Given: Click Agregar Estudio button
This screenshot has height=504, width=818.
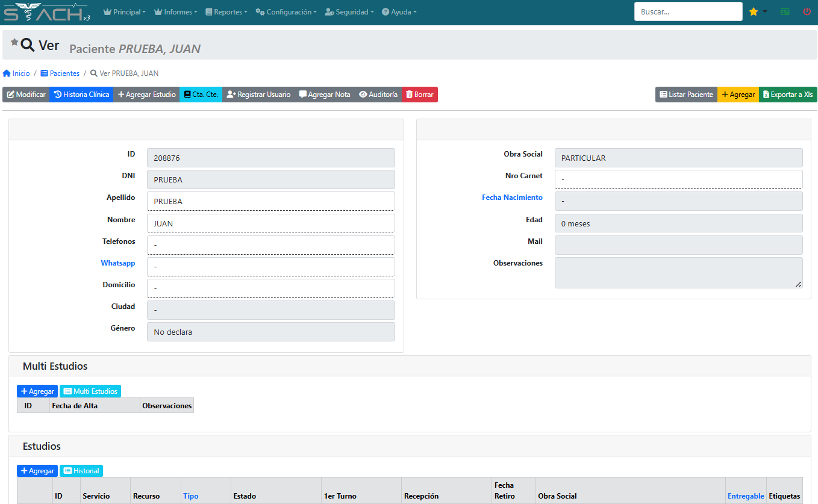Looking at the screenshot, I should (x=146, y=95).
